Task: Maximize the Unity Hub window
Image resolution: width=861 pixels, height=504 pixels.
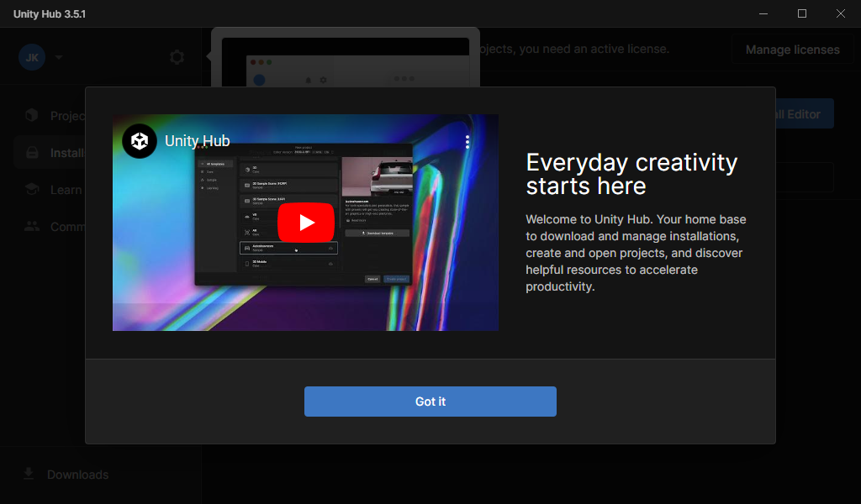Action: coord(801,13)
